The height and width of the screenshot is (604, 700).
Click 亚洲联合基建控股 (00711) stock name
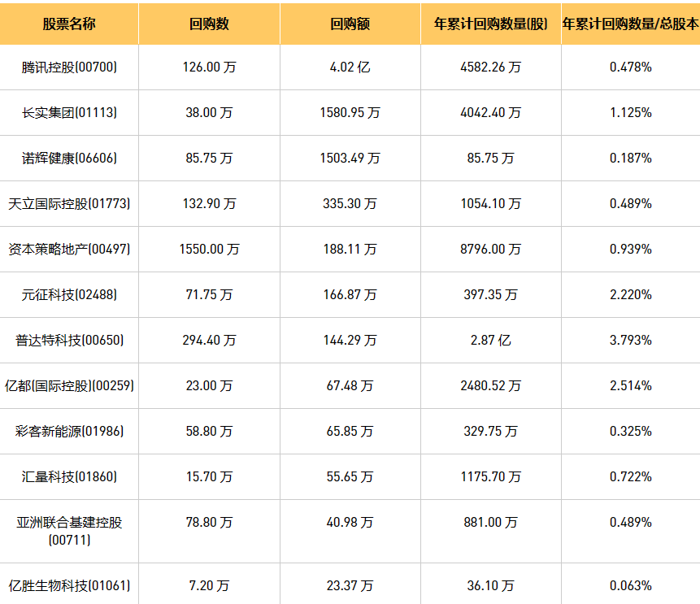click(x=69, y=530)
